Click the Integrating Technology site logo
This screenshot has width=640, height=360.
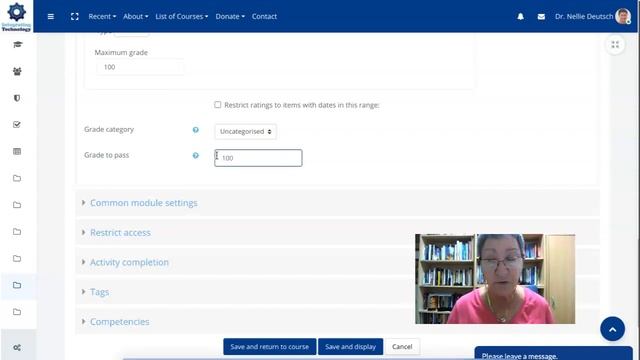16,16
